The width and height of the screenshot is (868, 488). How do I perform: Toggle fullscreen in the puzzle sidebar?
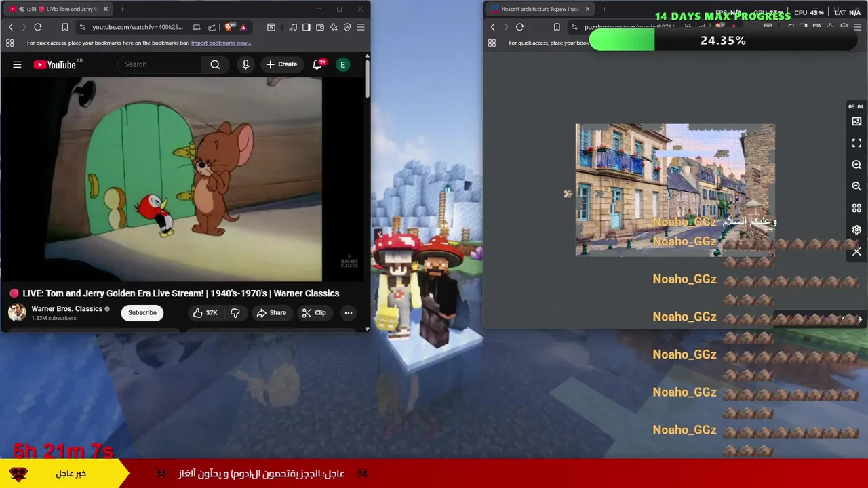pos(856,143)
